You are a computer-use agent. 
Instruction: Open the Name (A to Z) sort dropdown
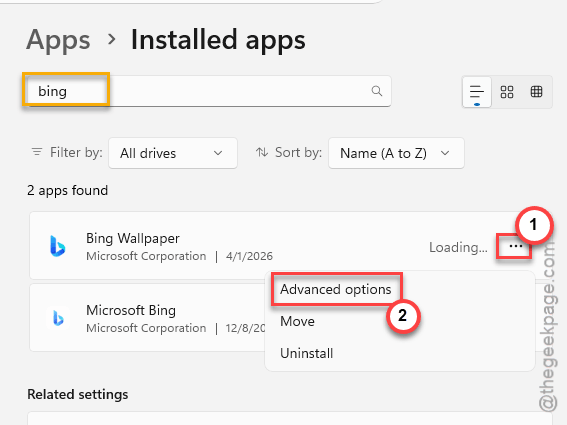pyautogui.click(x=396, y=153)
